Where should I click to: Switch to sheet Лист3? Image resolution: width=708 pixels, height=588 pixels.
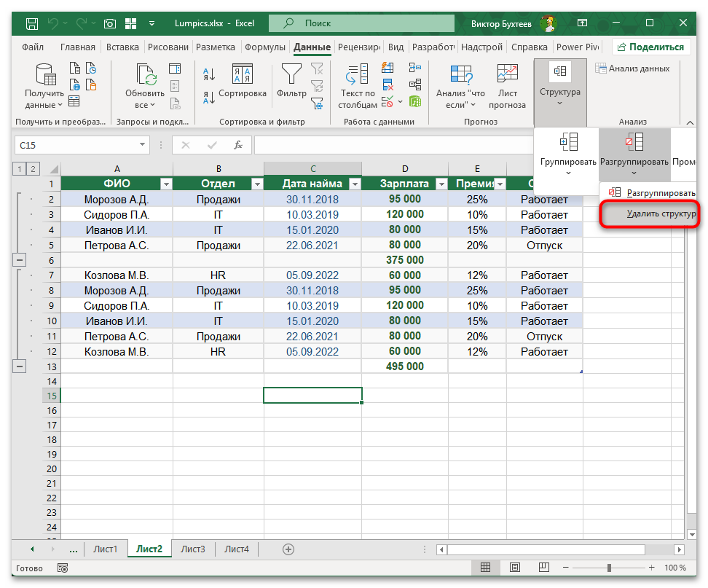tap(193, 549)
